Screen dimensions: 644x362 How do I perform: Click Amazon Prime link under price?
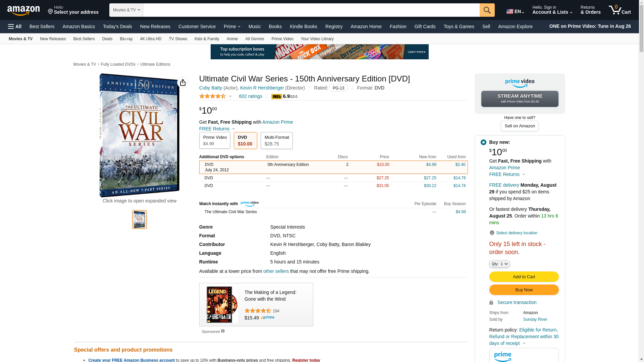(278, 122)
